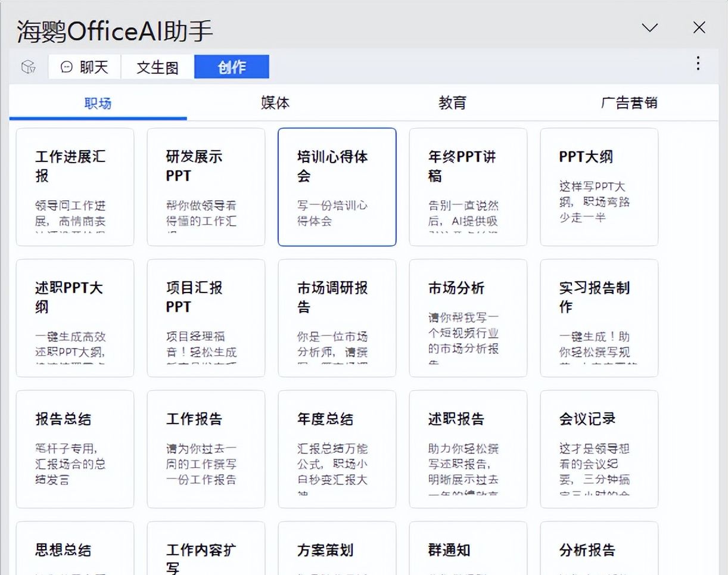Select the 培训心得体会 template card
The image size is (728, 575).
[x=337, y=187]
